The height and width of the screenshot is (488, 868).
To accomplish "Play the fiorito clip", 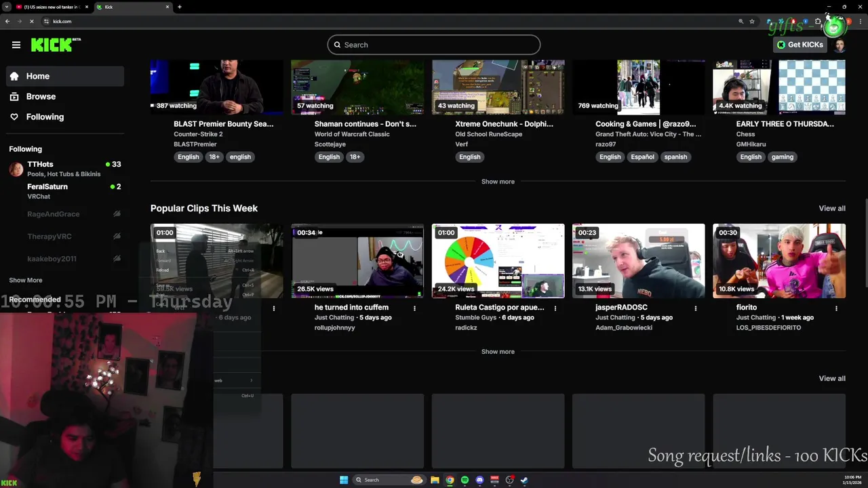I will pos(779,261).
